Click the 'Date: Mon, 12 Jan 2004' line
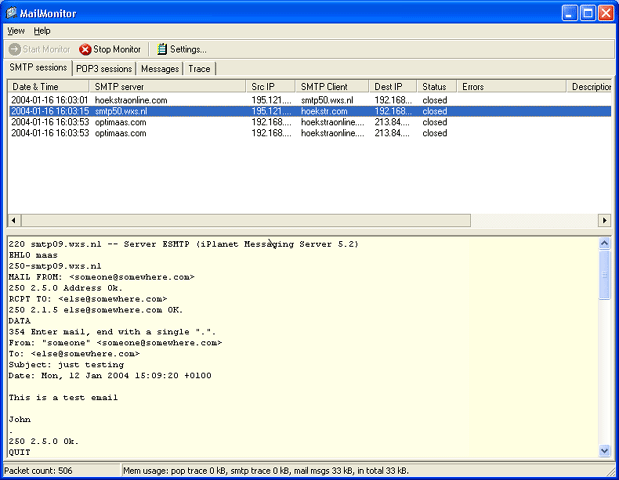The height and width of the screenshot is (480, 619). [110, 375]
